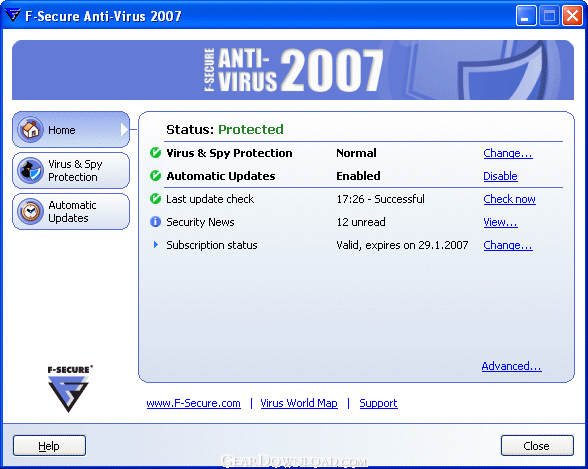Disable Automatic Updates via the Disable link
This screenshot has height=469, width=588.
pyautogui.click(x=500, y=176)
